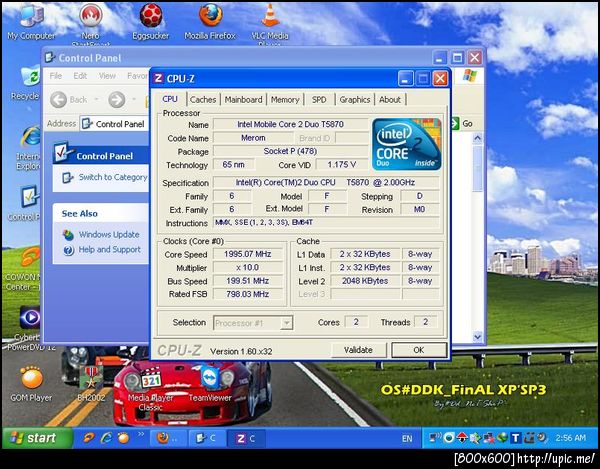Switch to the Caches tab

(203, 100)
